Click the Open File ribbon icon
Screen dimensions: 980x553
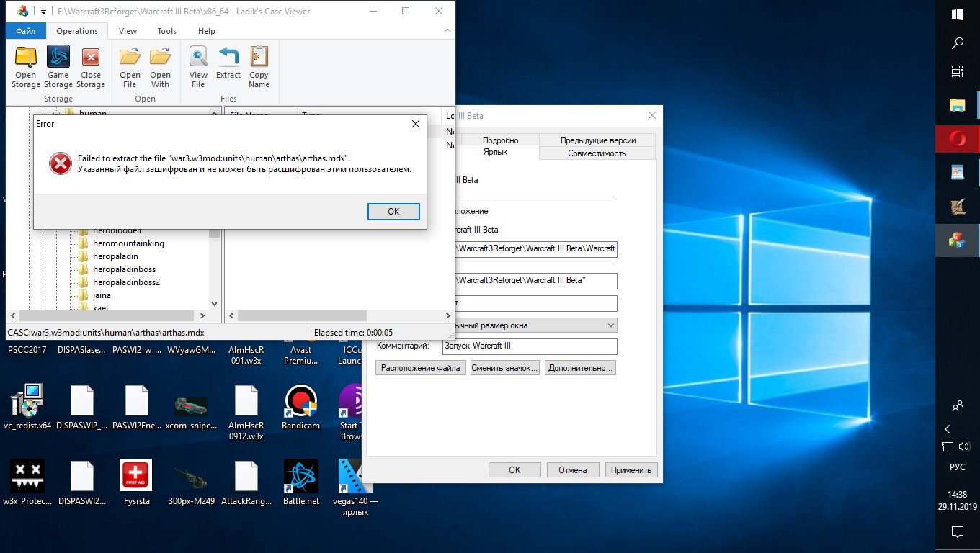(130, 66)
